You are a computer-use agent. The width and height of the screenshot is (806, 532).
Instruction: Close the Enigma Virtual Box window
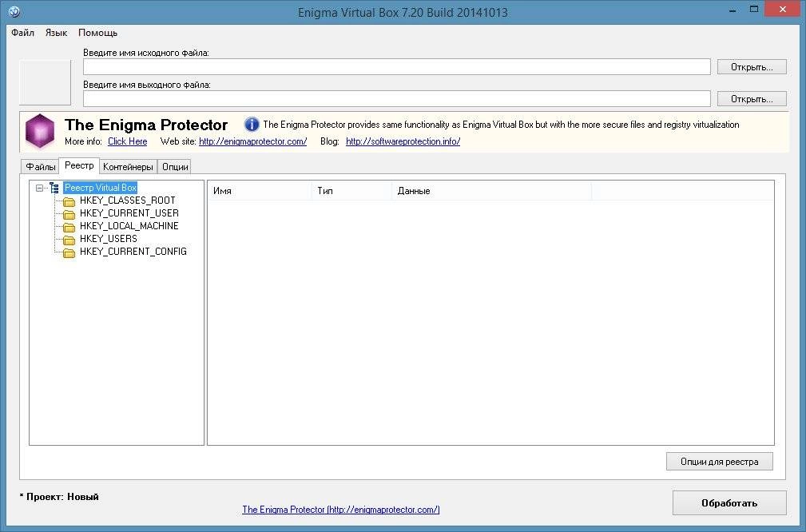click(x=783, y=10)
